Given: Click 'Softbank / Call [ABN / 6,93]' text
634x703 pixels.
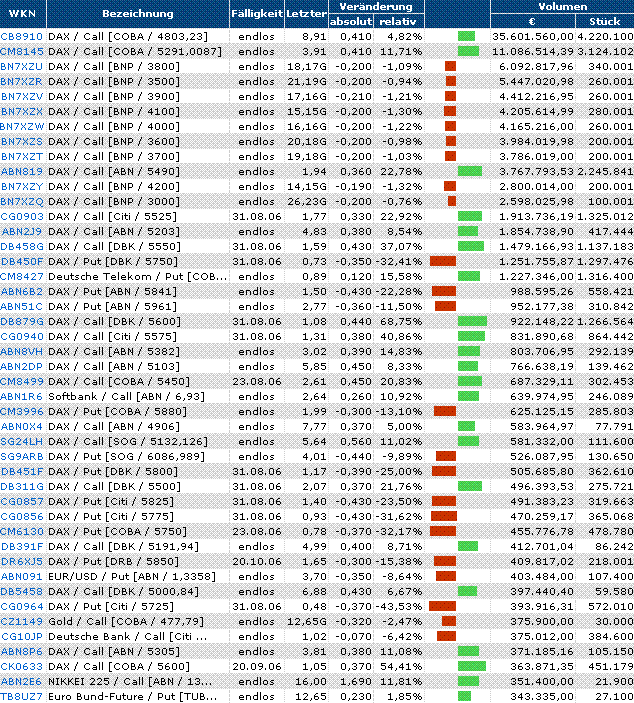Looking at the screenshot, I should pyautogui.click(x=126, y=397).
